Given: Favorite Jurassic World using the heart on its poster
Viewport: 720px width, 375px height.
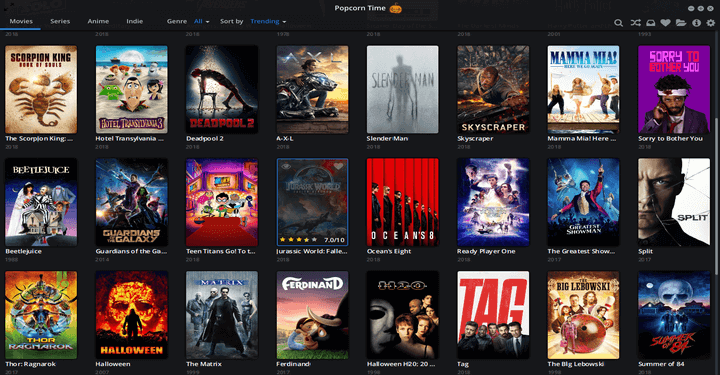Looking at the screenshot, I should point(338,166).
